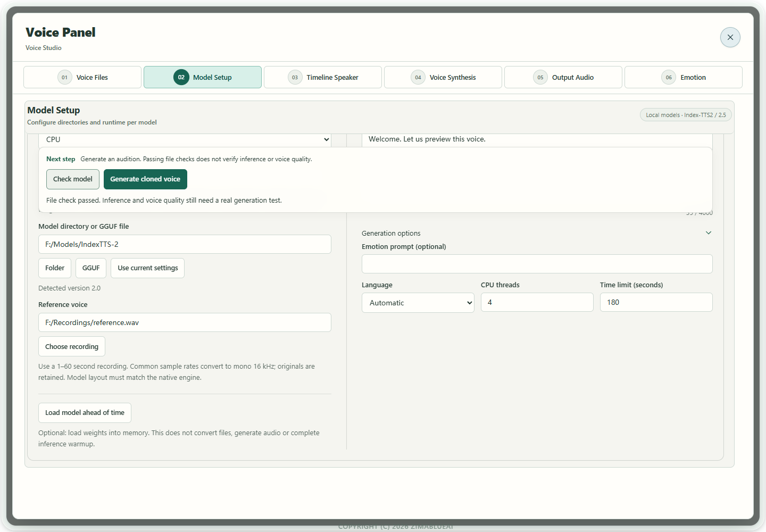This screenshot has height=532, width=766.
Task: Open the Output Audio tab
Action: [563, 77]
